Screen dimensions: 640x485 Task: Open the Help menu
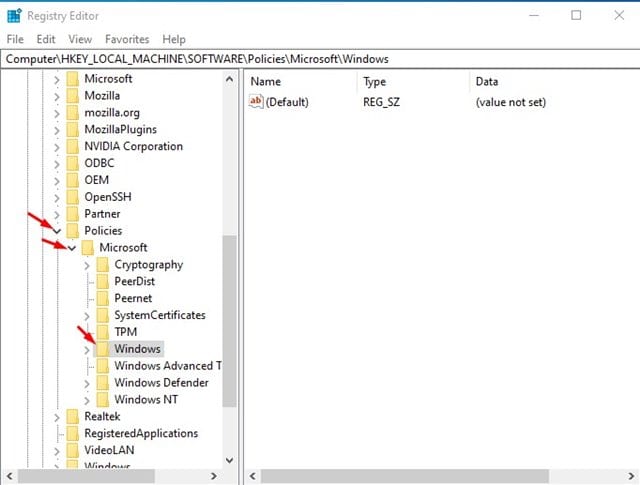(174, 39)
